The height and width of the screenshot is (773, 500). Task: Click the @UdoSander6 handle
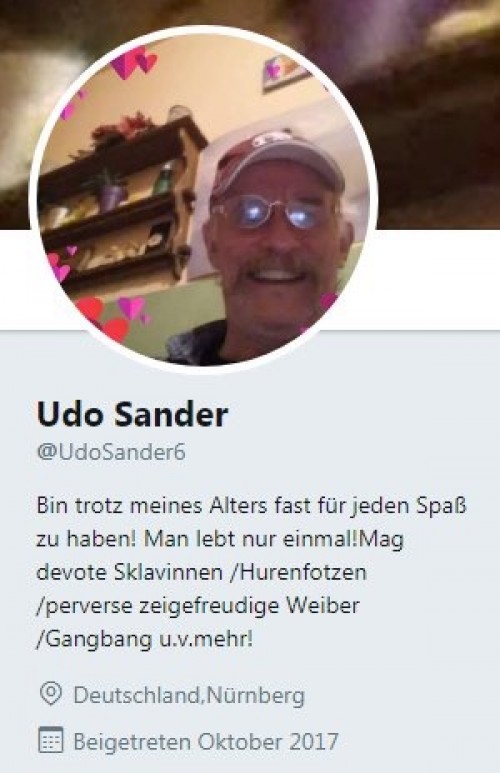111,452
